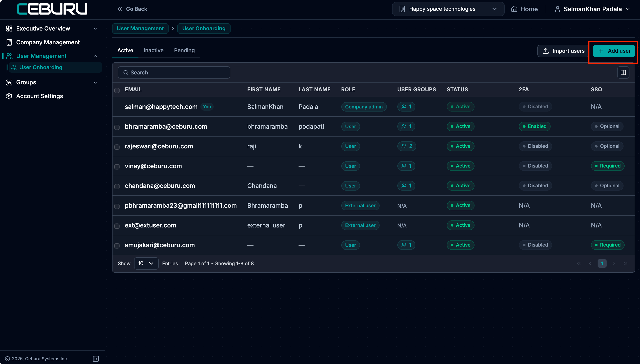Click the Search input field

pyautogui.click(x=174, y=72)
